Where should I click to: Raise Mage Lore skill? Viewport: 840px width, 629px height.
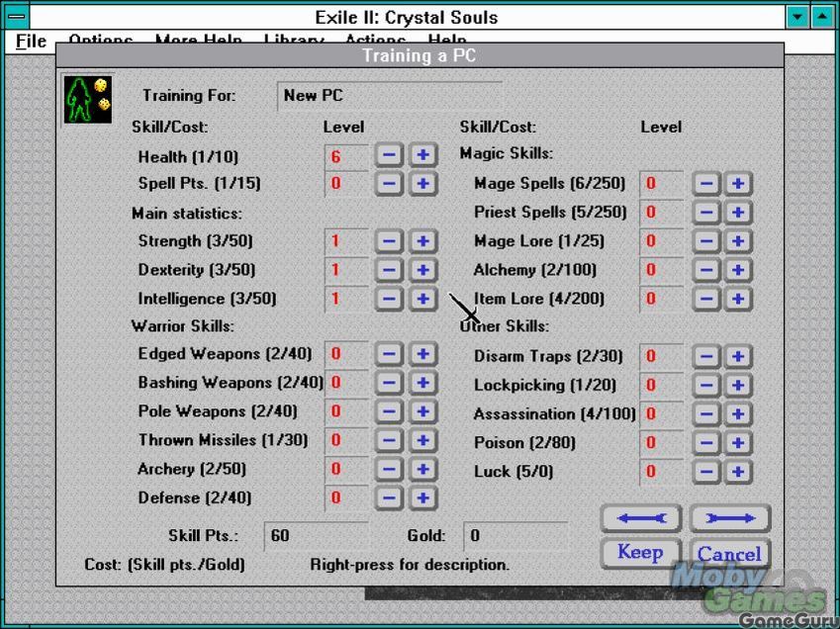point(738,241)
